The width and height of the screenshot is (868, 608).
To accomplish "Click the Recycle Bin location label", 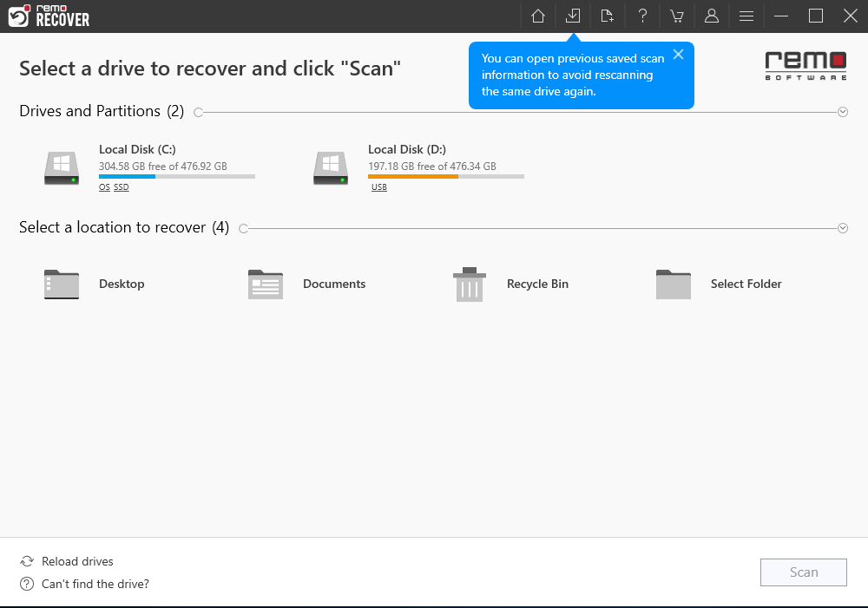I will pos(537,284).
